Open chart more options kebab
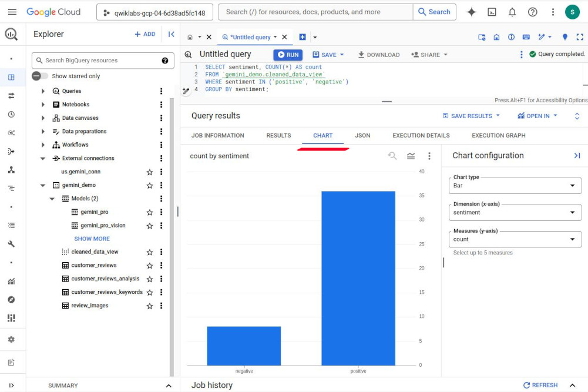 click(429, 156)
